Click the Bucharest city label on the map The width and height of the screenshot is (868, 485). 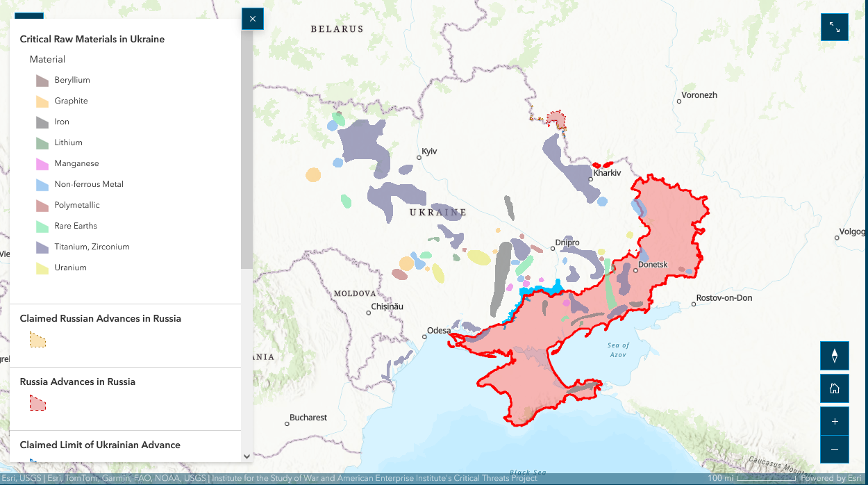pyautogui.click(x=308, y=418)
